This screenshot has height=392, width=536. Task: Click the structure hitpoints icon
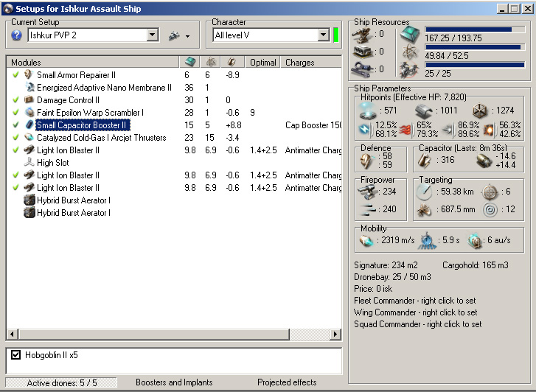[480, 111]
